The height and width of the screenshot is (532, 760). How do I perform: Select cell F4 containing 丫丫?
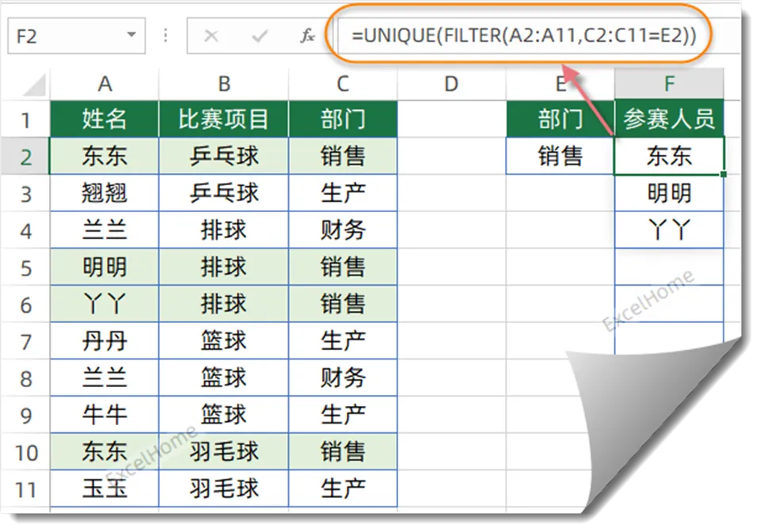pyautogui.click(x=669, y=230)
